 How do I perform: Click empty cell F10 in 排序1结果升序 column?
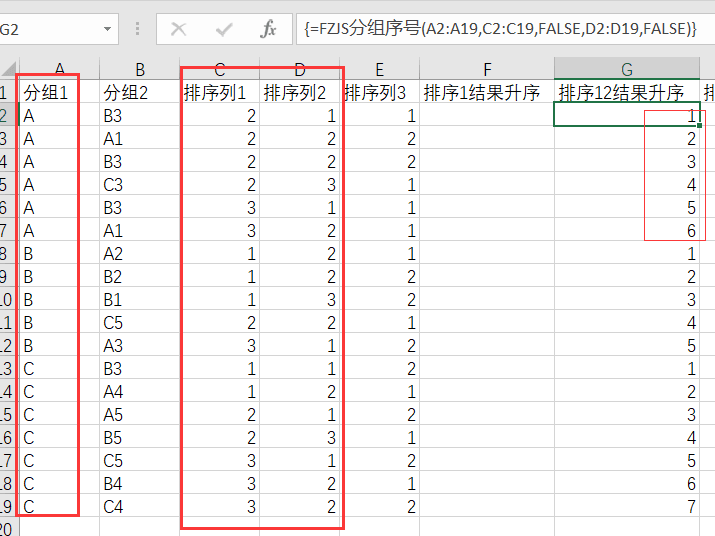(x=487, y=300)
